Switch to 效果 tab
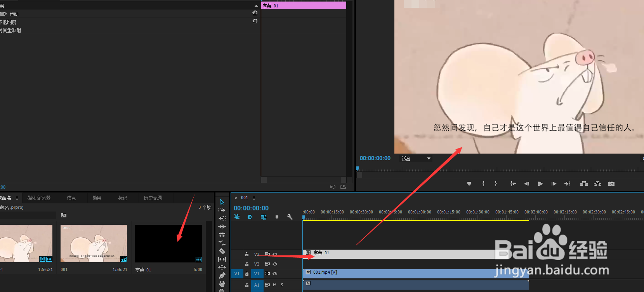The height and width of the screenshot is (292, 644). pos(97,198)
